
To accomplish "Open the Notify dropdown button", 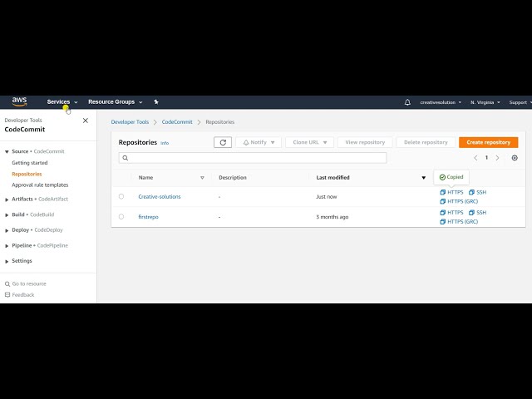I will 259,142.
